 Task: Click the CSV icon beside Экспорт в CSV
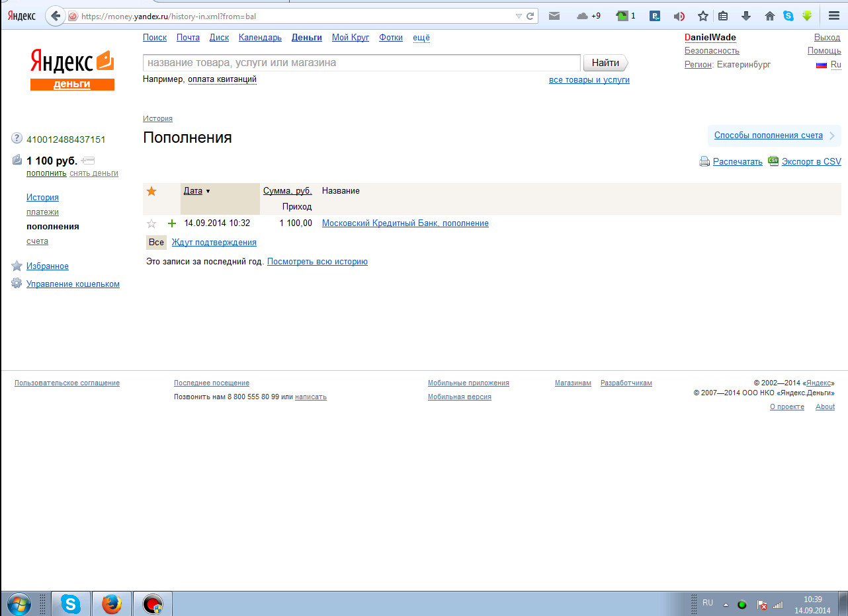(773, 161)
